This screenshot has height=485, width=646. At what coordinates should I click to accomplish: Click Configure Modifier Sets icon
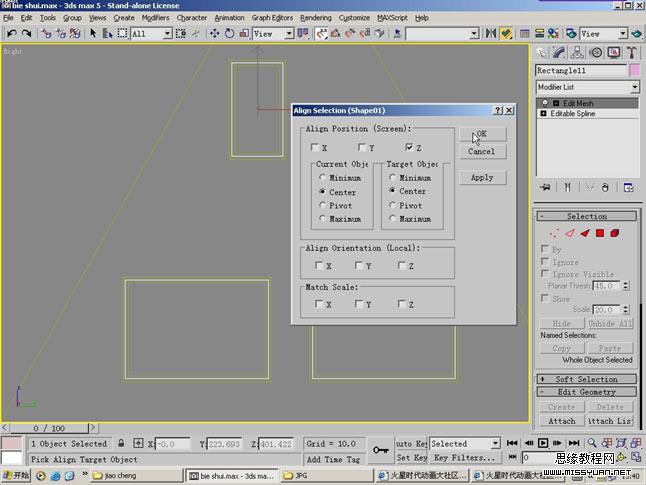point(629,187)
